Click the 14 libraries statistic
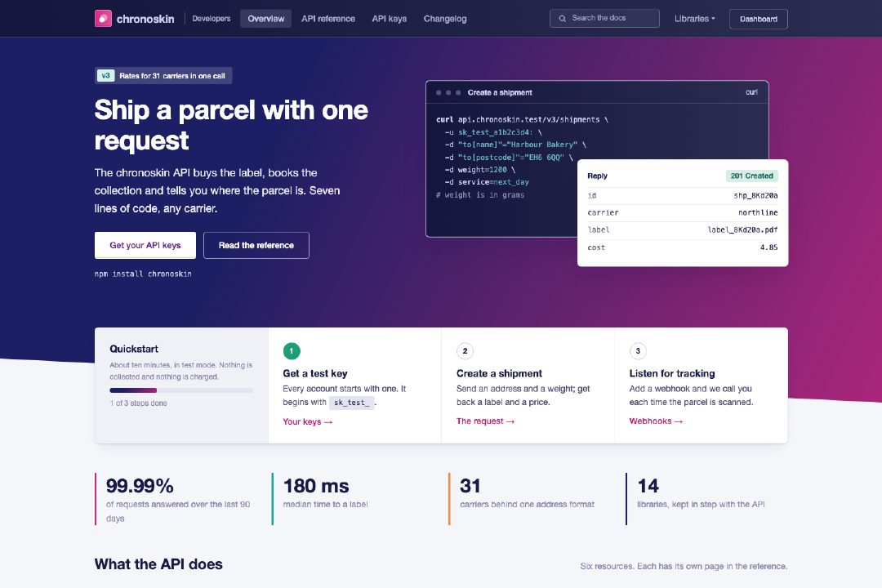 648,486
